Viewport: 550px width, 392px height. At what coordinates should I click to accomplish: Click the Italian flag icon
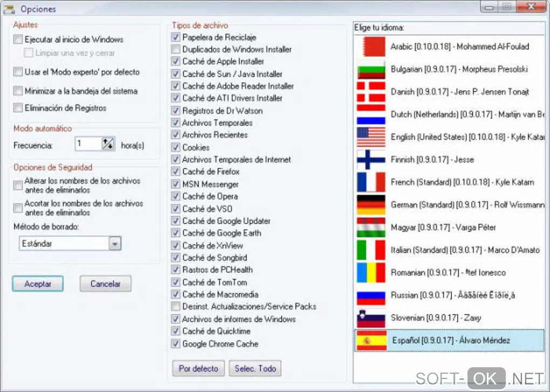point(371,250)
